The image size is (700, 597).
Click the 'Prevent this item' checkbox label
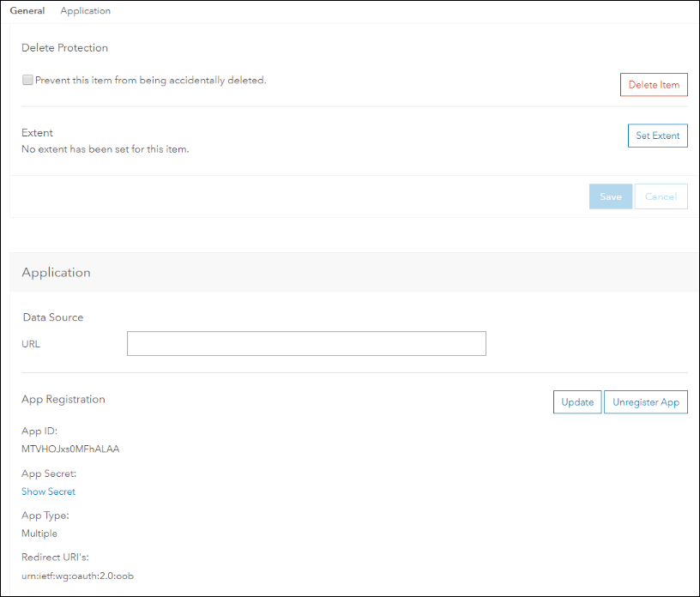click(151, 81)
